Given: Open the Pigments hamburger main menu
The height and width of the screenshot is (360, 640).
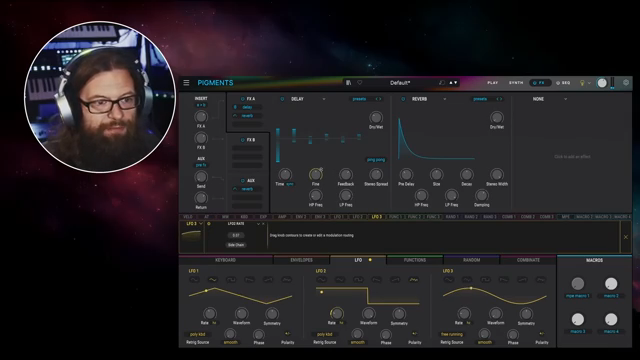Looking at the screenshot, I should 186,83.
